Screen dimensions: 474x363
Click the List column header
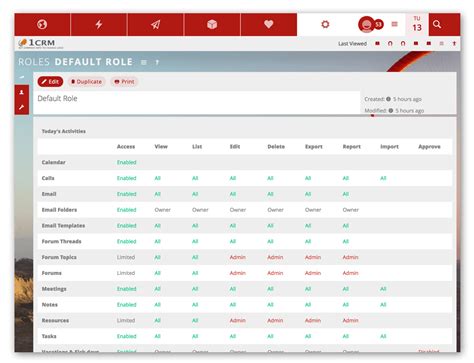coord(197,147)
